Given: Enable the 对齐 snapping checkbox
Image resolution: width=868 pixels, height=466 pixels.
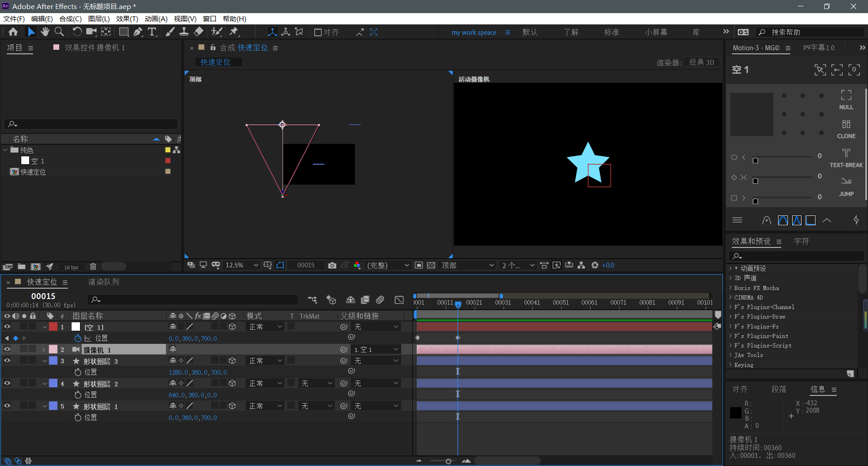Looking at the screenshot, I should click(318, 32).
